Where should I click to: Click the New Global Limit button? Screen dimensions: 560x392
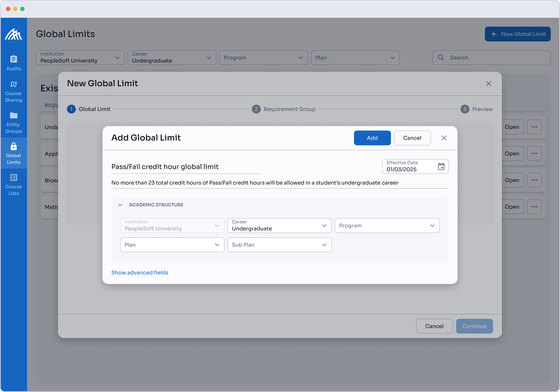518,34
